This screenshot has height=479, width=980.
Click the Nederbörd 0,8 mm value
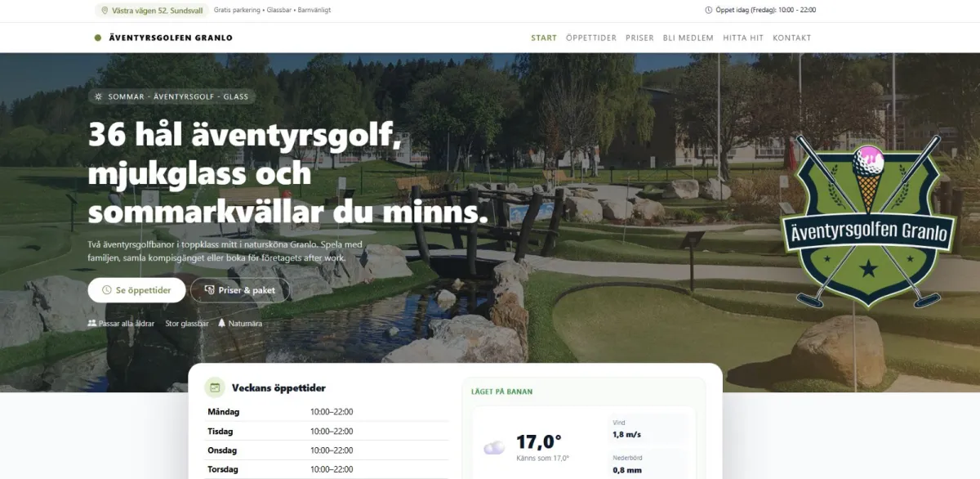pyautogui.click(x=627, y=470)
